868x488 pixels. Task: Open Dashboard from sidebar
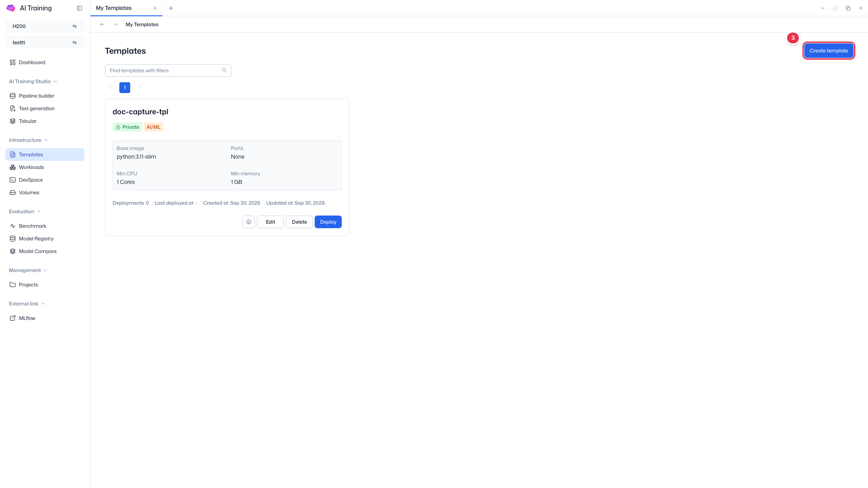(x=45, y=62)
